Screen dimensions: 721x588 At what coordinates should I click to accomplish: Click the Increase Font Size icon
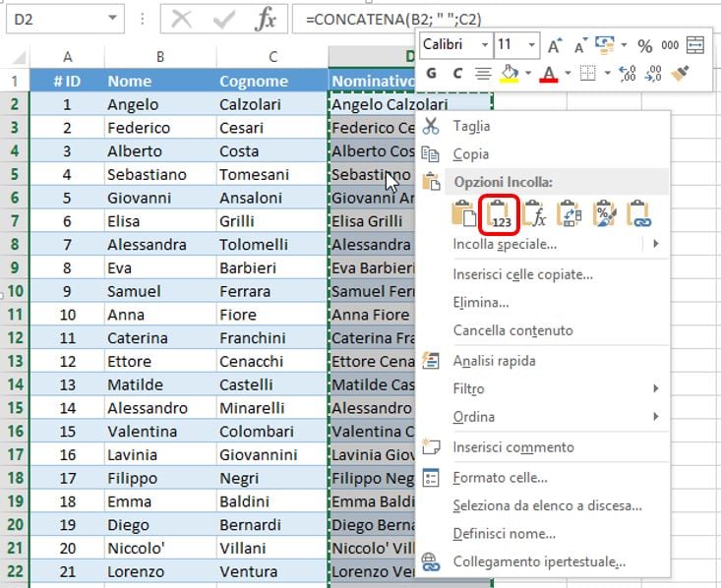pos(554,45)
